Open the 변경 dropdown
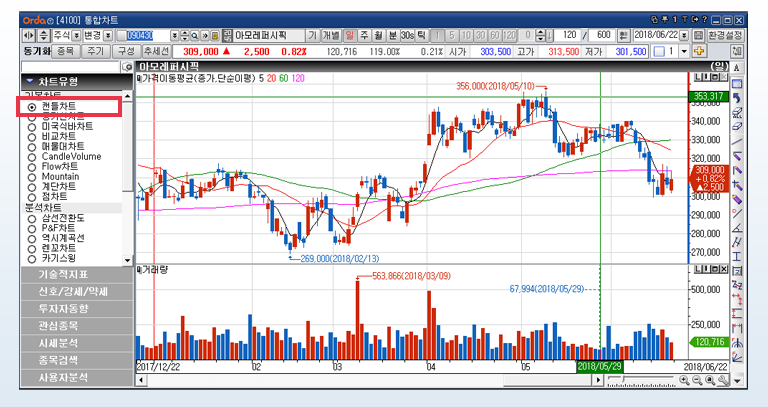 [x=108, y=35]
